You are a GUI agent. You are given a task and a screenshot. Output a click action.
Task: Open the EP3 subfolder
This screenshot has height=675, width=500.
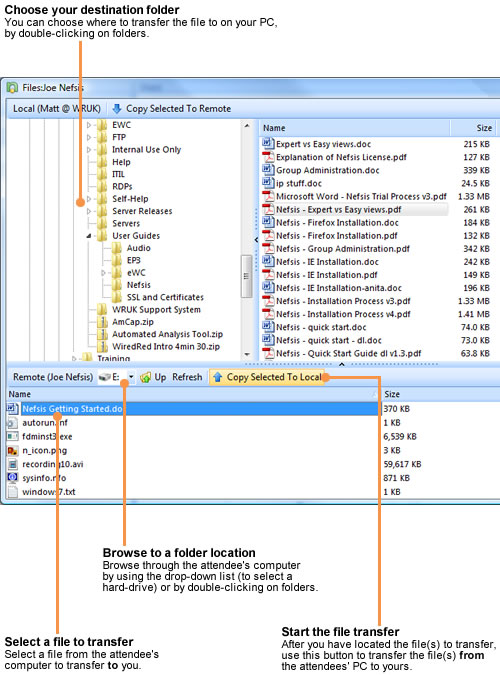pyautogui.click(x=134, y=260)
